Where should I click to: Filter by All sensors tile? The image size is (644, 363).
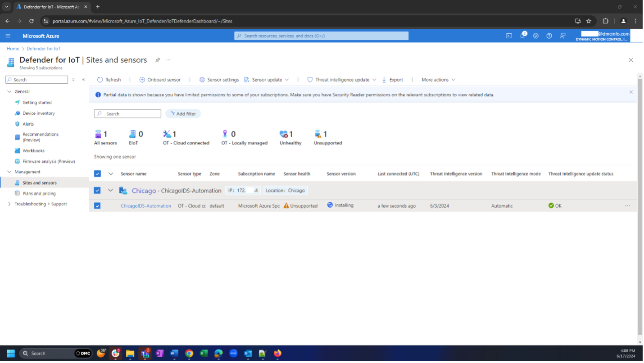click(105, 137)
